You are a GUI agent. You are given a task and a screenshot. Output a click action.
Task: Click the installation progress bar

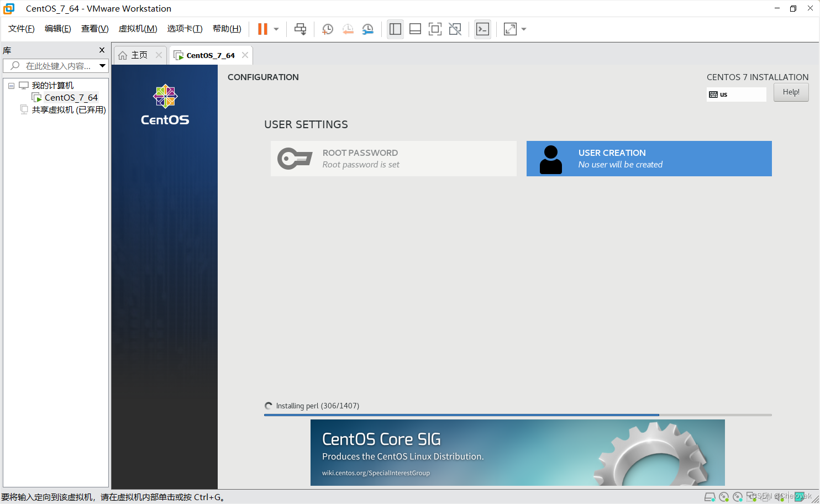pos(518,414)
